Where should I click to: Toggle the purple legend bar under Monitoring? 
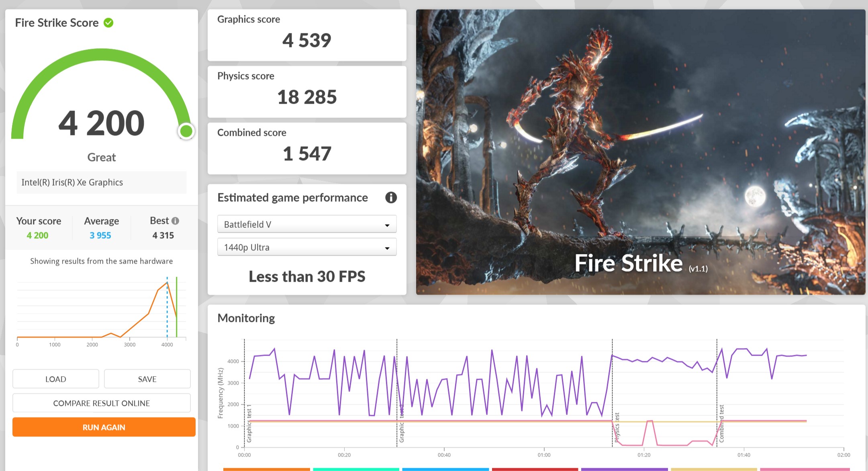[624, 469]
